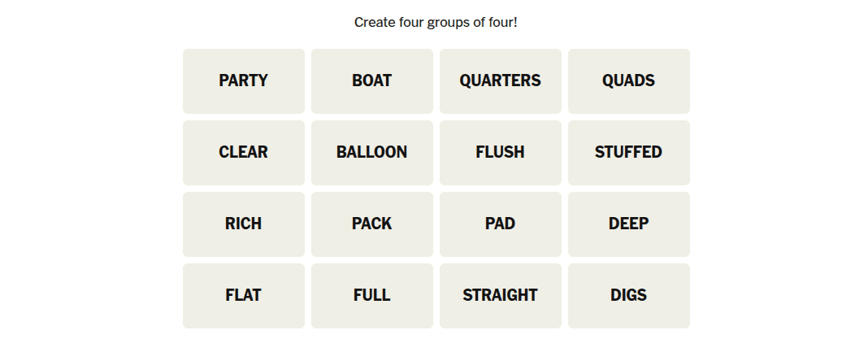The height and width of the screenshot is (339, 868).
Task: Tap the QUADS tile
Action: coord(628,81)
